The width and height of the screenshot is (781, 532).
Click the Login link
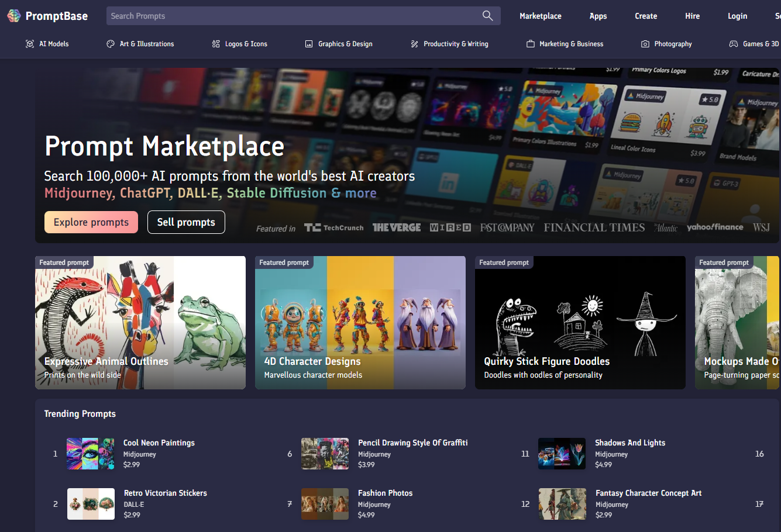click(737, 16)
